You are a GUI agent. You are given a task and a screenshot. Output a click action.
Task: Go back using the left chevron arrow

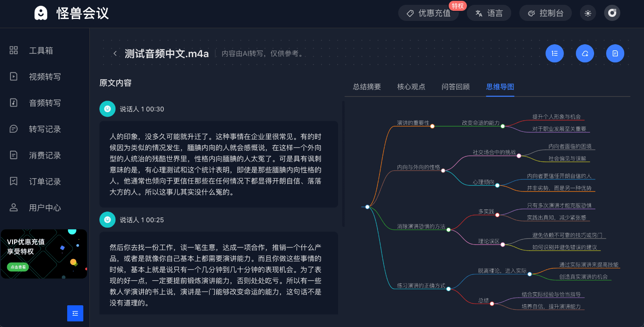pyautogui.click(x=115, y=53)
